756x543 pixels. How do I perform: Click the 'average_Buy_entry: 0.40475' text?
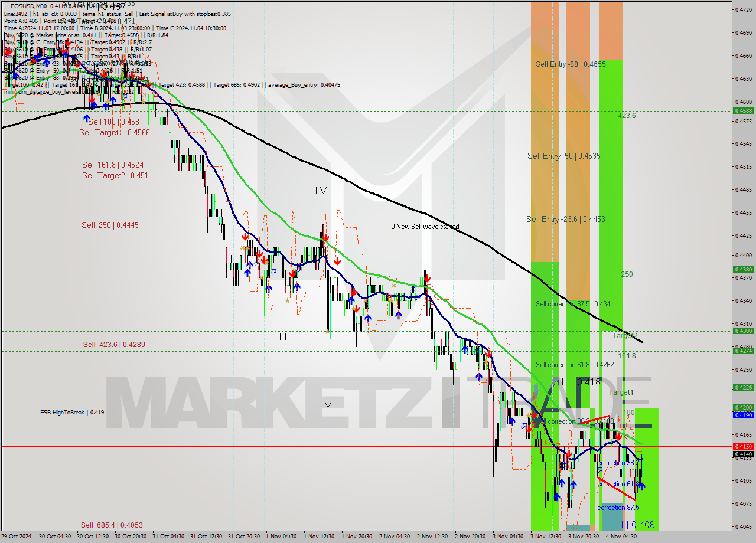[x=304, y=84]
